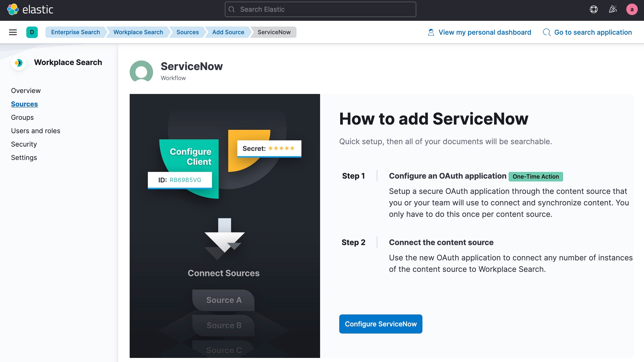Click the Users and roles sidebar item
The height and width of the screenshot is (362, 644).
(x=35, y=130)
